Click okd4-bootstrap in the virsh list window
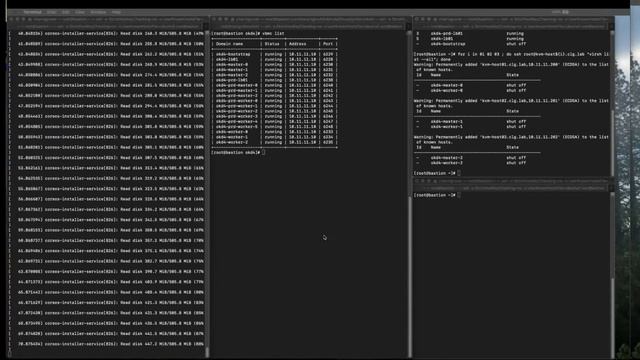The width and height of the screenshot is (640, 360). pyautogui.click(x=448, y=44)
